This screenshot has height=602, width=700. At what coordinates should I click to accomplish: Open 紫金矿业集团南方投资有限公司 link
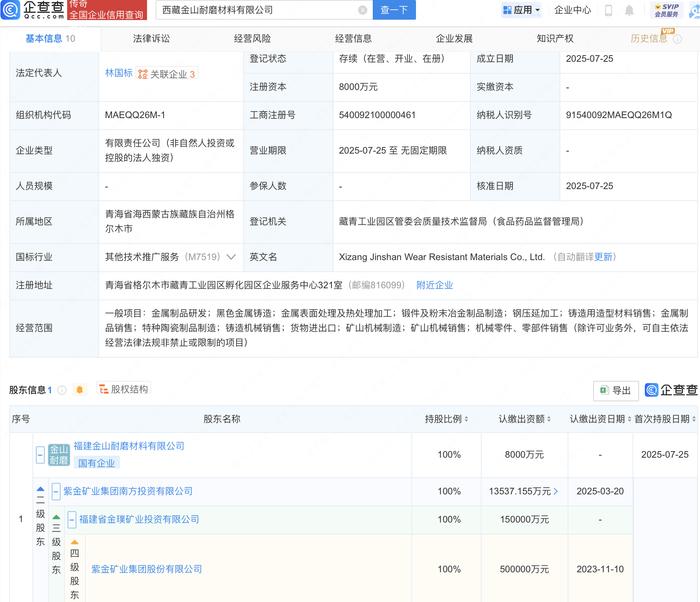tap(128, 491)
